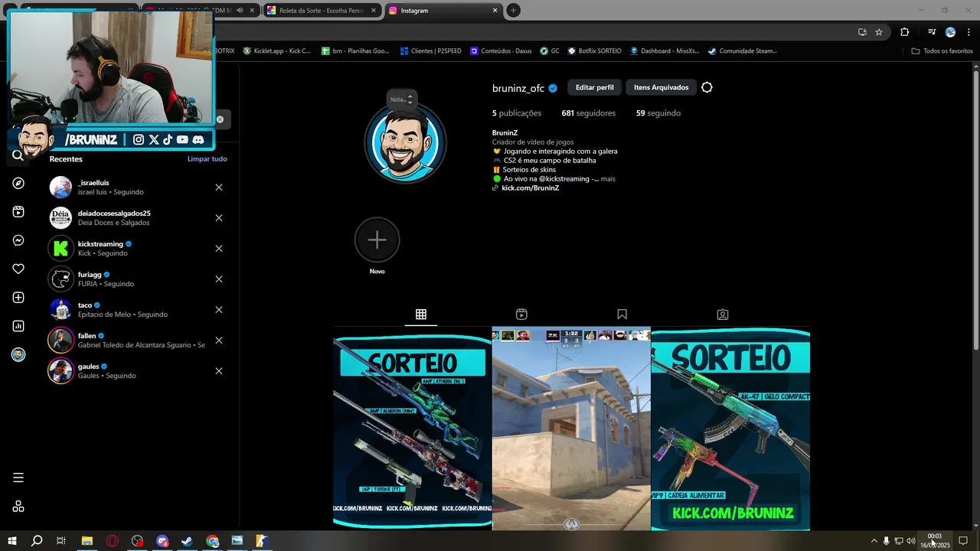This screenshot has width=980, height=551.
Task: Open the hamburger More menu in sidebar
Action: point(18,478)
